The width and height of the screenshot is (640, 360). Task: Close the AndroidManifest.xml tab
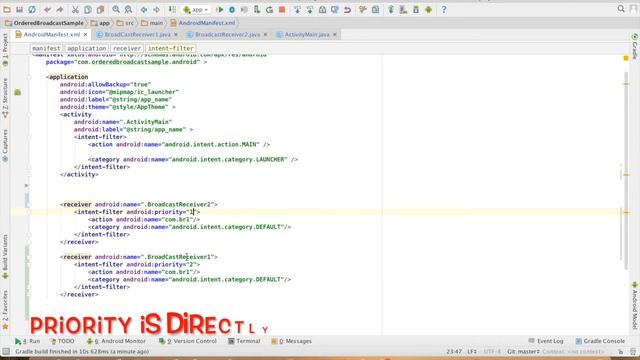point(86,35)
